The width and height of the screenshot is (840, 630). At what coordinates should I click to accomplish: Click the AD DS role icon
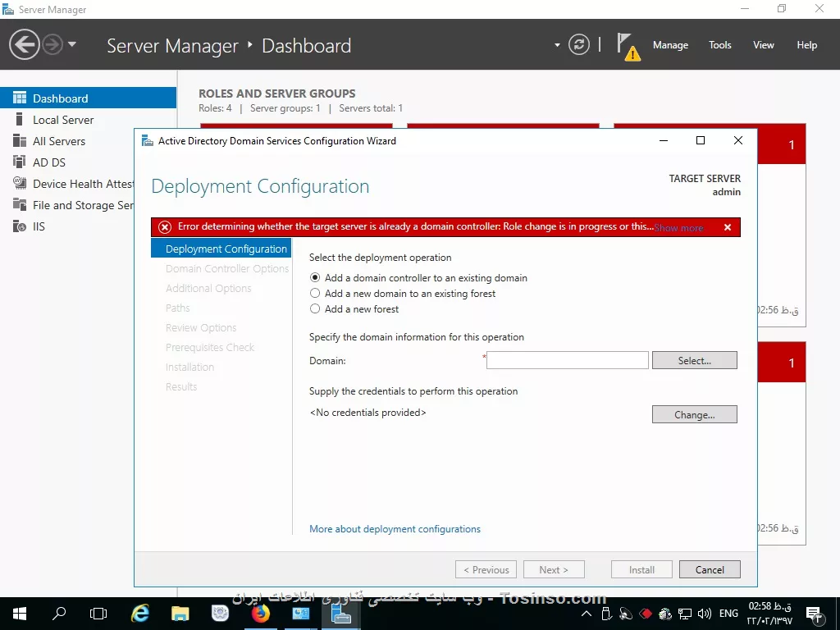20,162
